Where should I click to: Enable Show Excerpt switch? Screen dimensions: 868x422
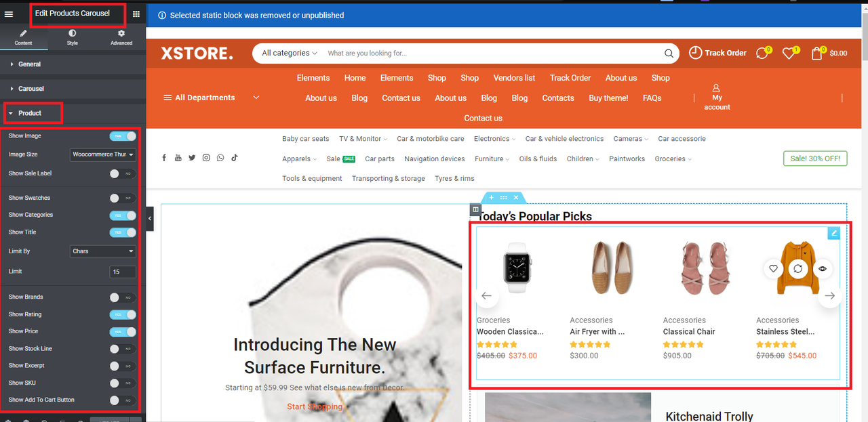(x=123, y=366)
